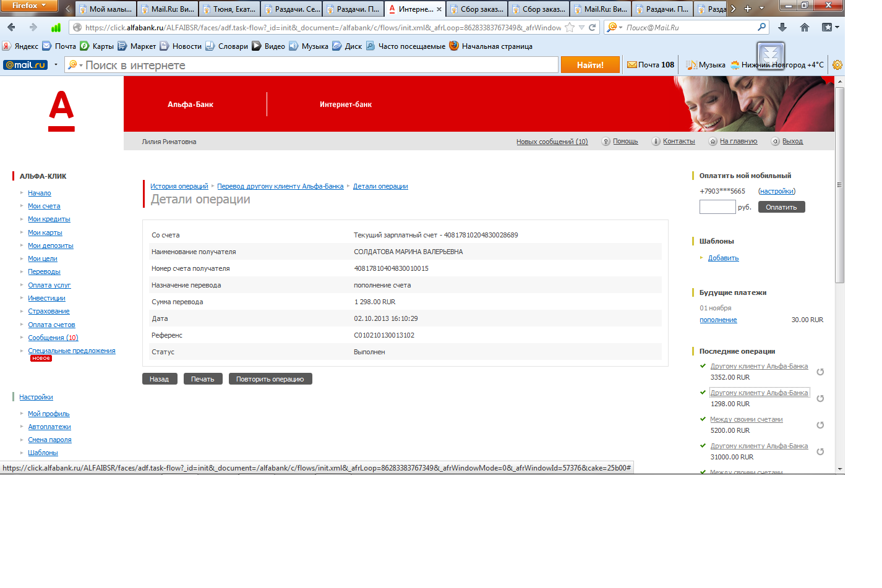Go back using the browser Back arrow
This screenshot has height=588, width=882.
12,27
